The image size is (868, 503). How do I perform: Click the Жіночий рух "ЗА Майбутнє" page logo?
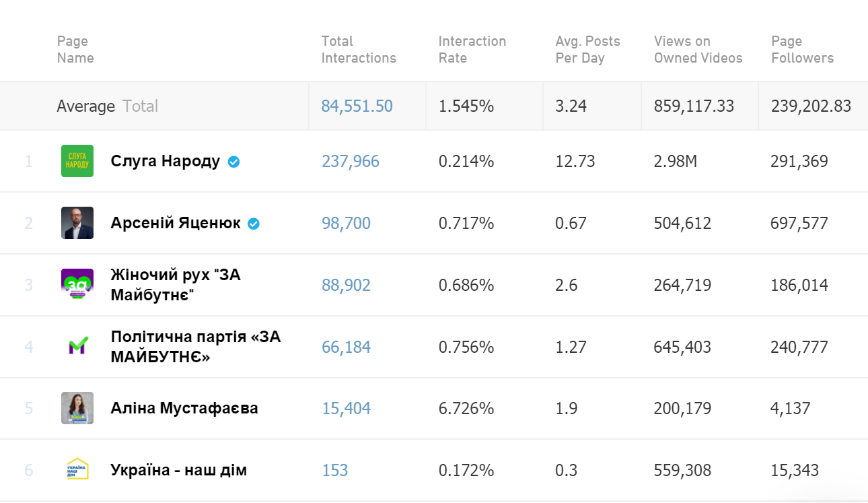(77, 285)
